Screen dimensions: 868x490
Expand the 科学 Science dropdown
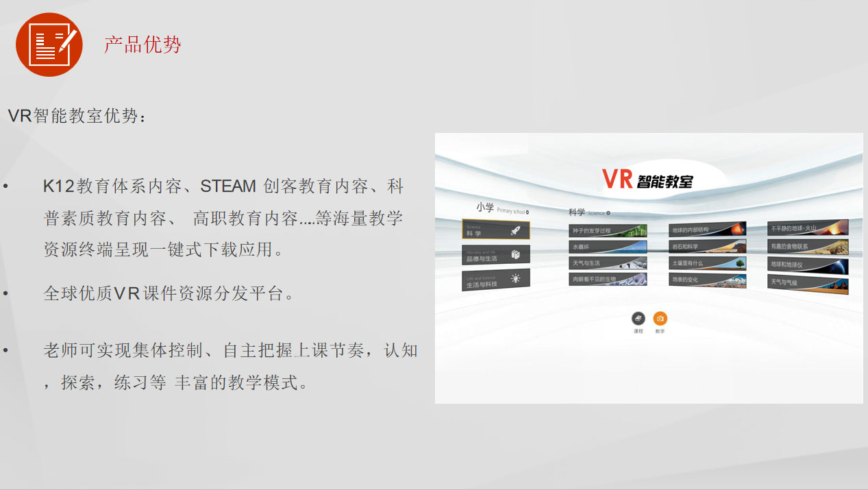click(608, 213)
